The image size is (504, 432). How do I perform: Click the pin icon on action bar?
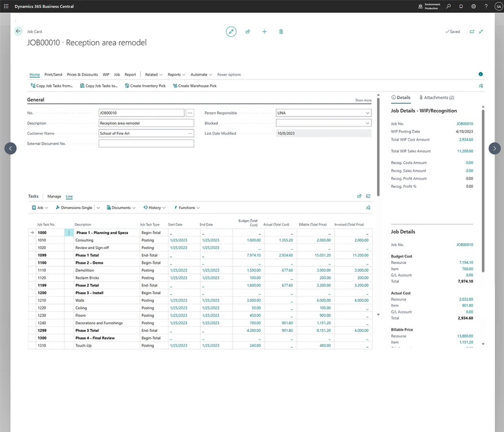click(x=481, y=86)
